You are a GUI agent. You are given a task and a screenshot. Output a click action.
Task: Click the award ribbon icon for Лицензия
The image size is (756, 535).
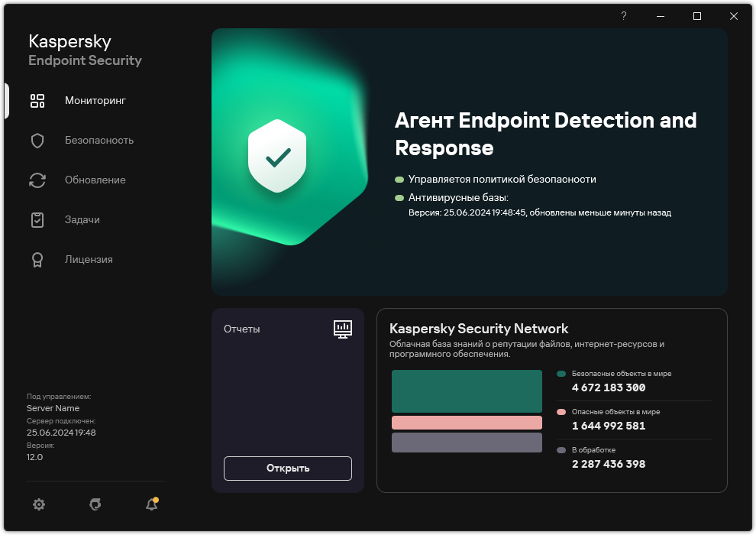pyautogui.click(x=37, y=260)
